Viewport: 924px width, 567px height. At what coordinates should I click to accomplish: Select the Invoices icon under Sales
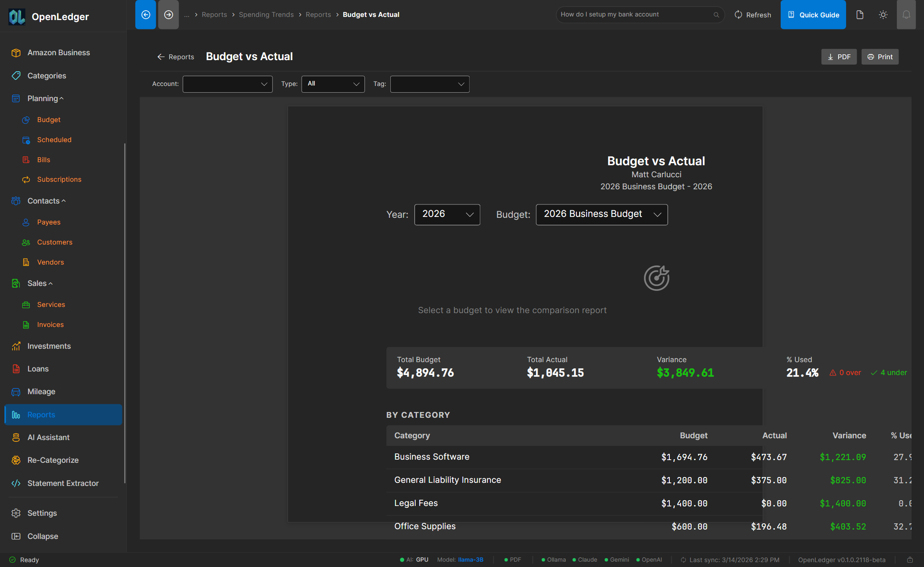[x=26, y=324]
